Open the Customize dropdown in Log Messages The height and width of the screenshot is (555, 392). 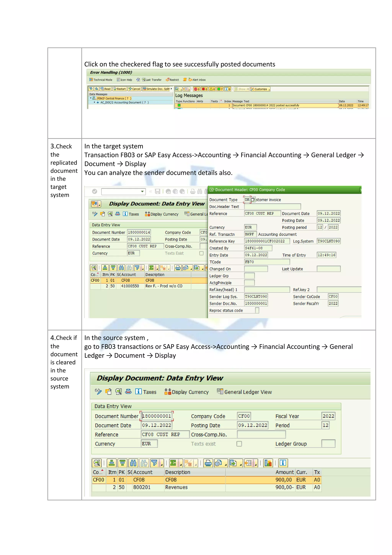coord(261,89)
